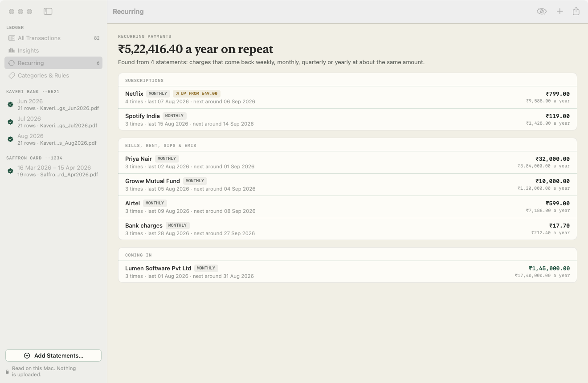This screenshot has height=383, width=588.
Task: Click the plus icon in toolbar
Action: [560, 11]
